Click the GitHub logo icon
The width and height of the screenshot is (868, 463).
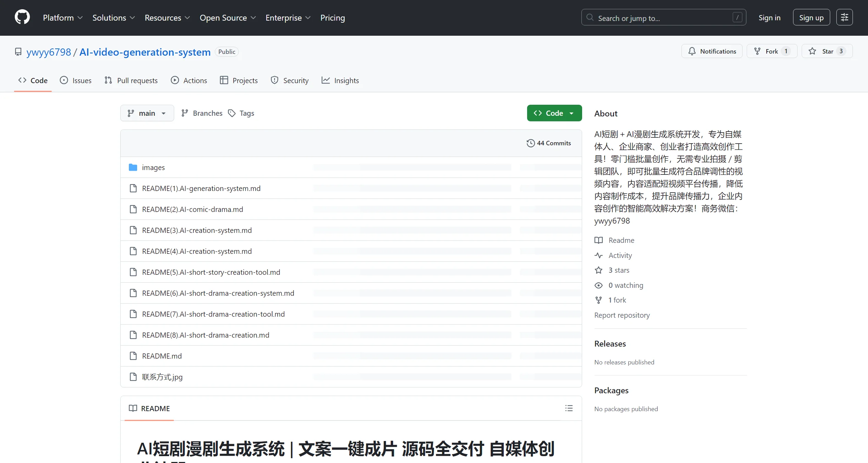pyautogui.click(x=22, y=17)
